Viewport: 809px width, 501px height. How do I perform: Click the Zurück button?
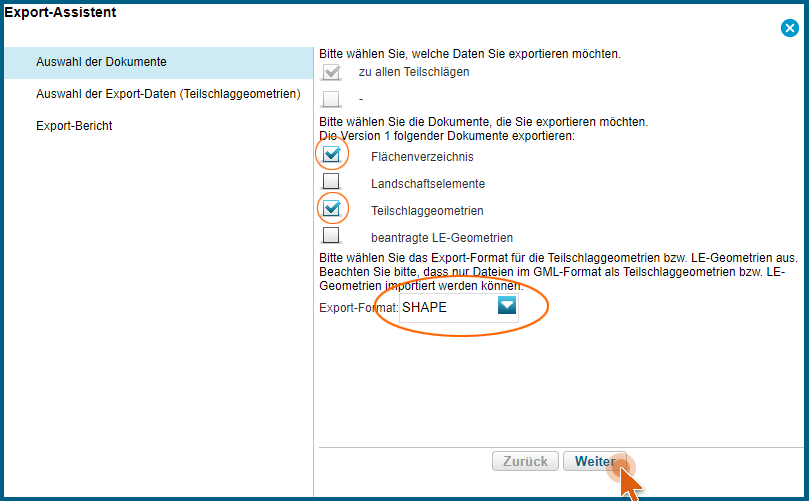(x=525, y=461)
